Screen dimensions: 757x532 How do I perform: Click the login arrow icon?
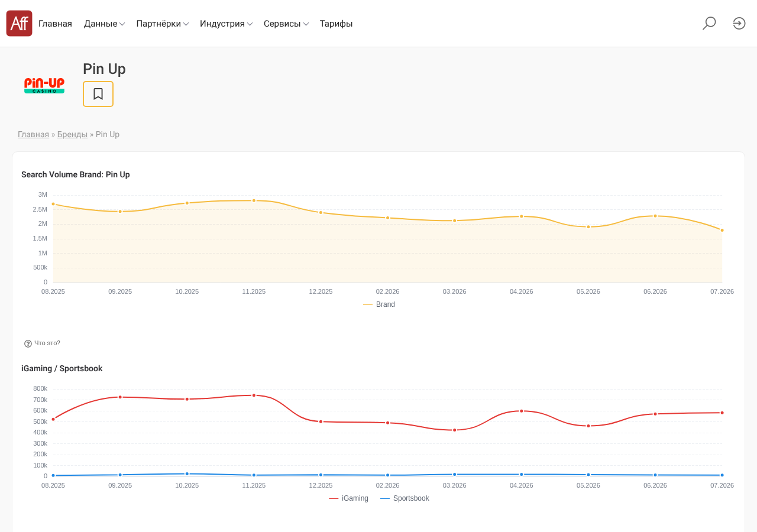pyautogui.click(x=739, y=24)
